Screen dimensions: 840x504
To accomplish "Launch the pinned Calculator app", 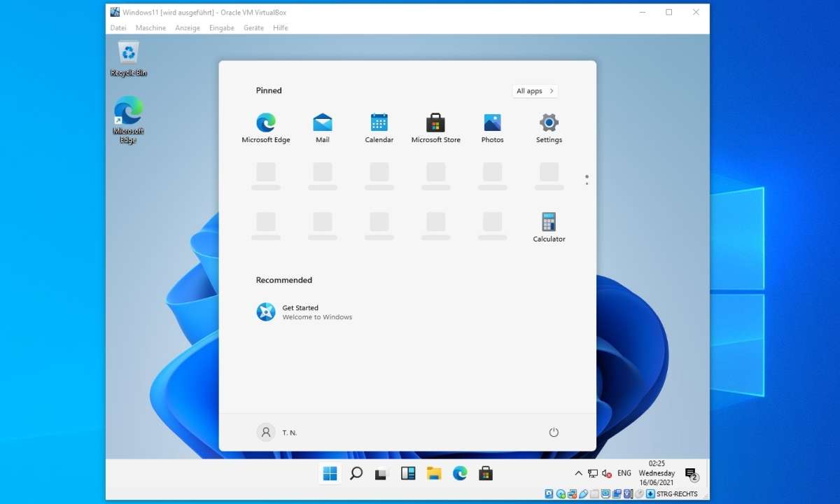I will tap(549, 227).
